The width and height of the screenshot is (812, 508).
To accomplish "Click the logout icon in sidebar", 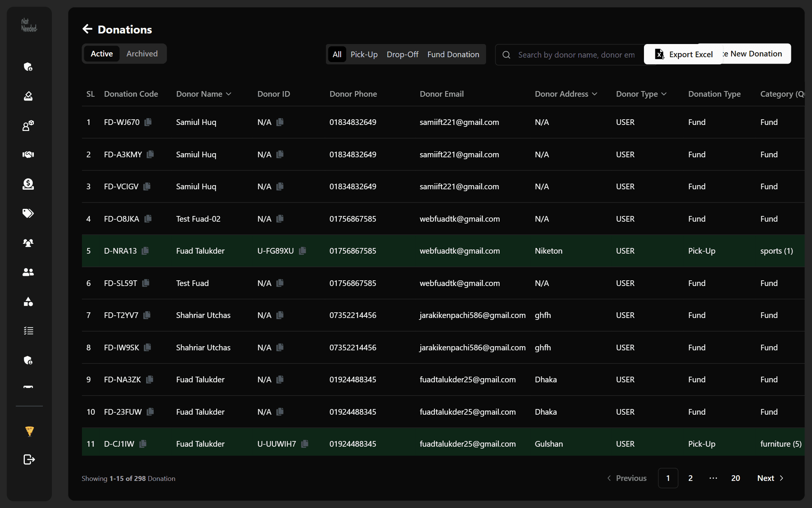I will [x=29, y=459].
